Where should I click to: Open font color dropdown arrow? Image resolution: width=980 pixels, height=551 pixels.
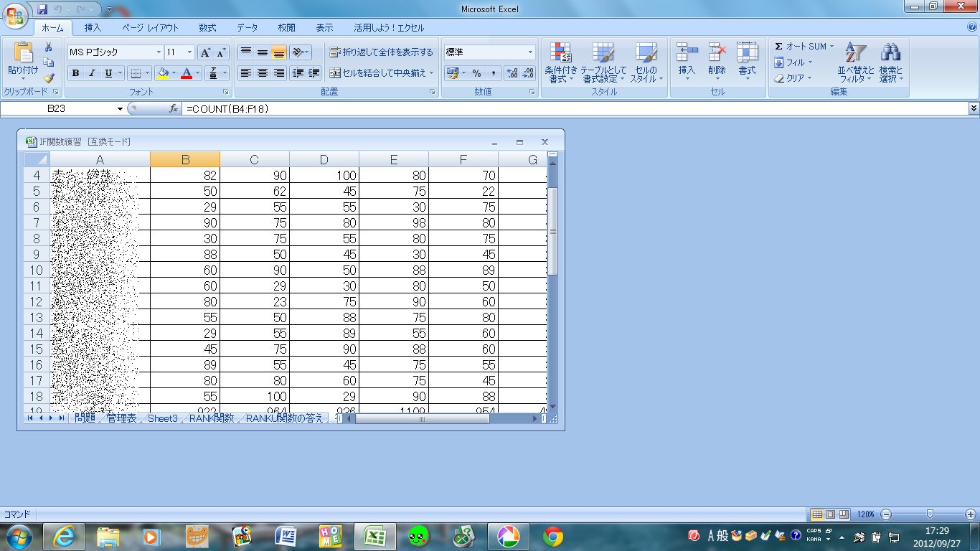198,73
